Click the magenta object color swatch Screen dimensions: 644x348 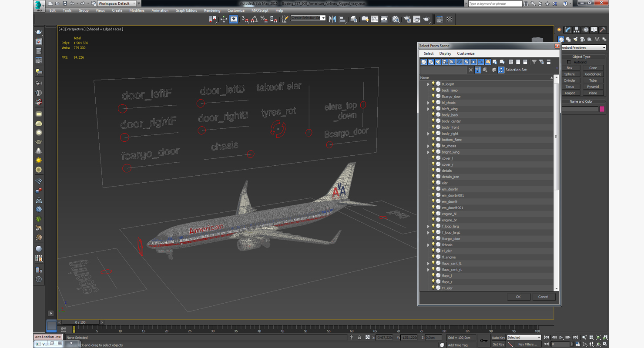coord(602,109)
